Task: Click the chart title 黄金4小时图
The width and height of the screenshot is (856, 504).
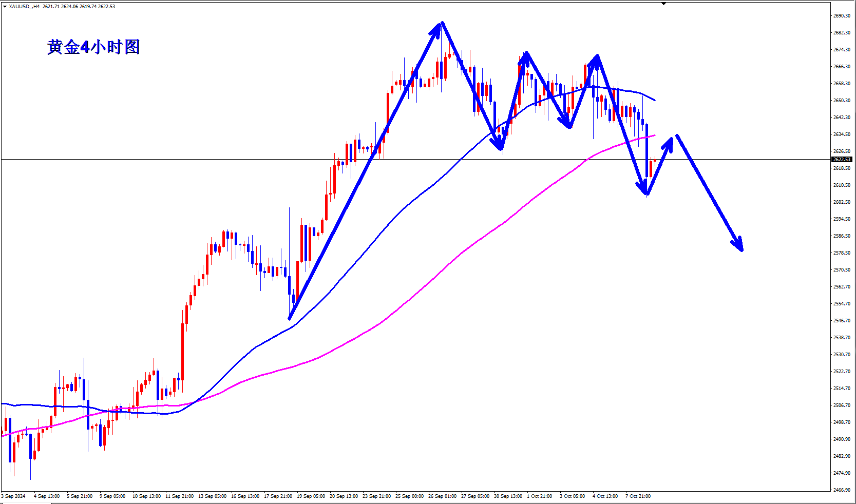Action: (93, 47)
